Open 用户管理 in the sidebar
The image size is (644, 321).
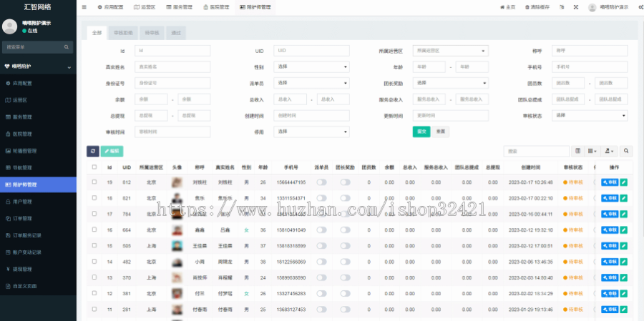pyautogui.click(x=38, y=202)
